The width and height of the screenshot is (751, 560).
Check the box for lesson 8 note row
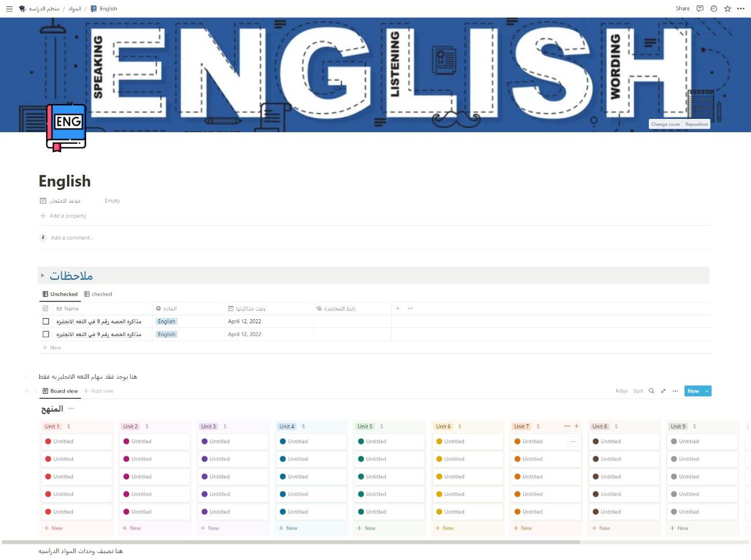[x=46, y=322]
